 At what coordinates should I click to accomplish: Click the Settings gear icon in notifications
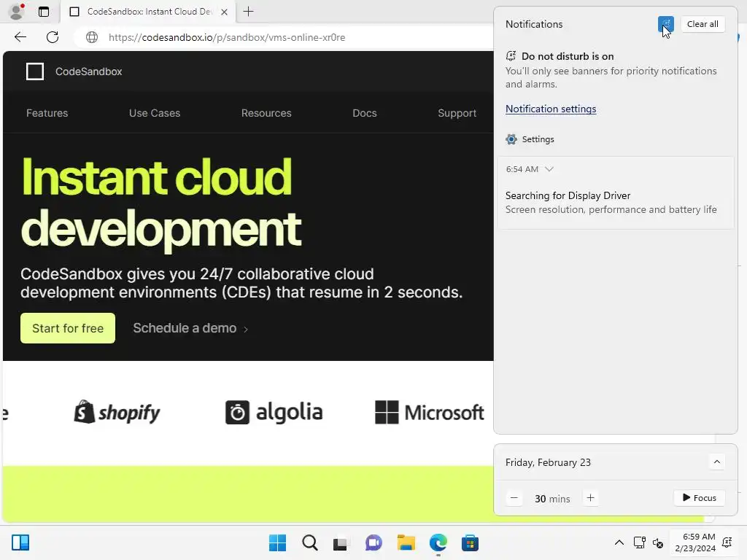[511, 139]
